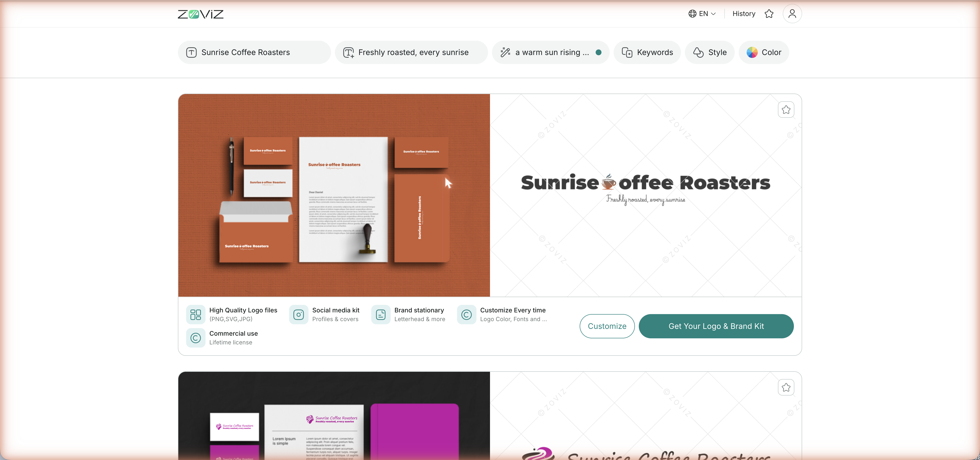Open the EN language dropdown
The width and height of the screenshot is (980, 460).
click(702, 14)
